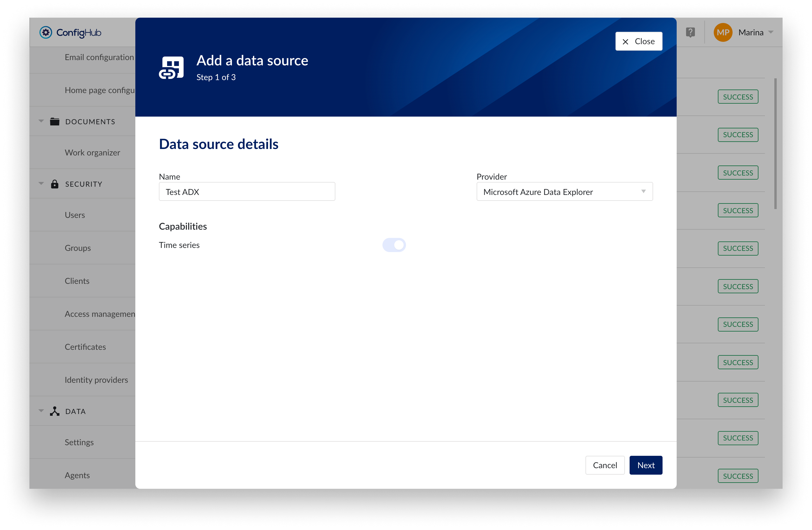Cancel adding the data source
This screenshot has height=530, width=812.
click(605, 465)
